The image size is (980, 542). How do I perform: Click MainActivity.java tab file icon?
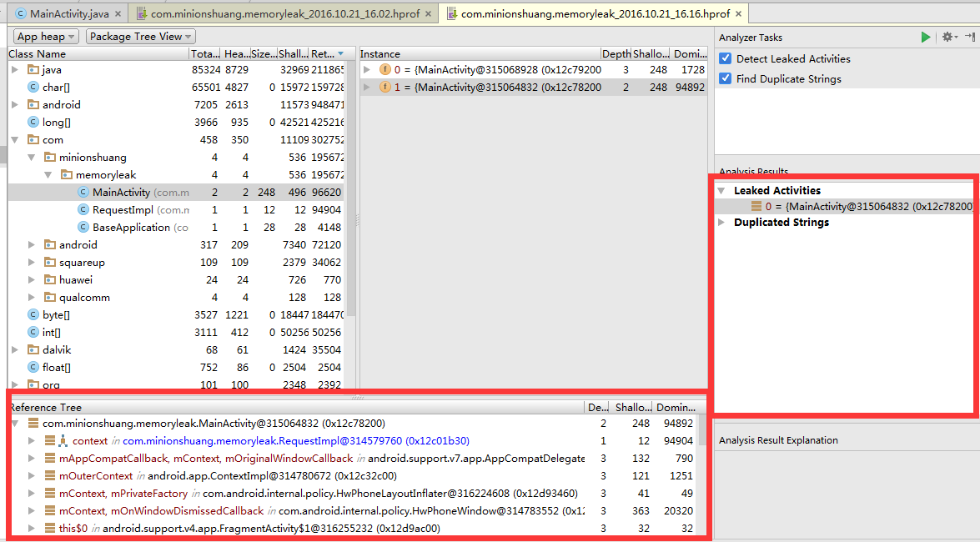(21, 13)
